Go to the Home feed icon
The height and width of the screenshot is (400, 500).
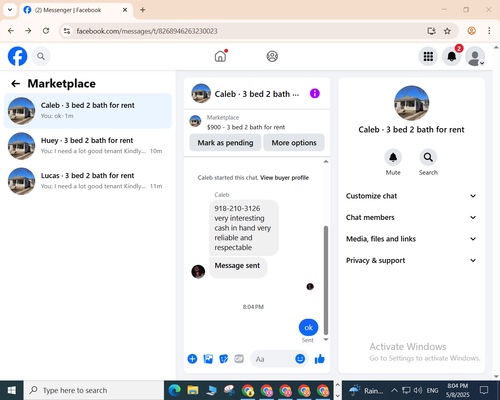[220, 56]
